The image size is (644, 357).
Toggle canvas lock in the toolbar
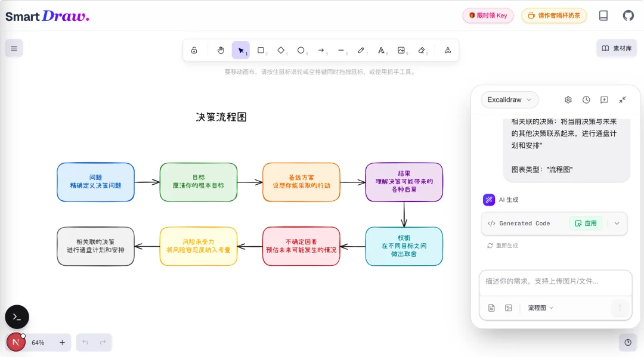pos(194,50)
